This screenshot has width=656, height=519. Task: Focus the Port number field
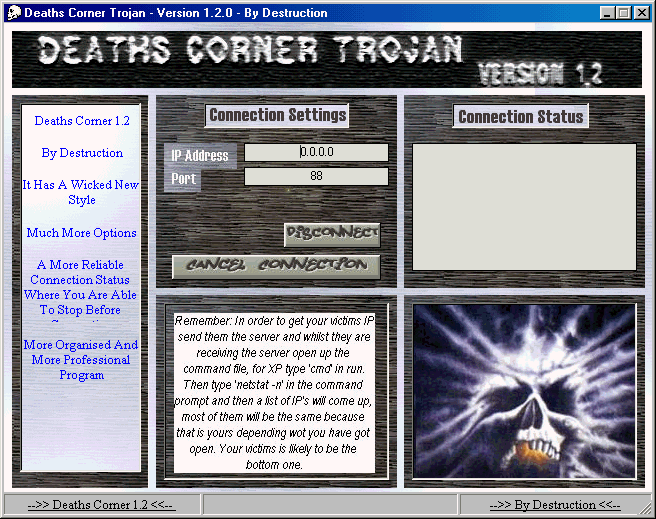316,177
